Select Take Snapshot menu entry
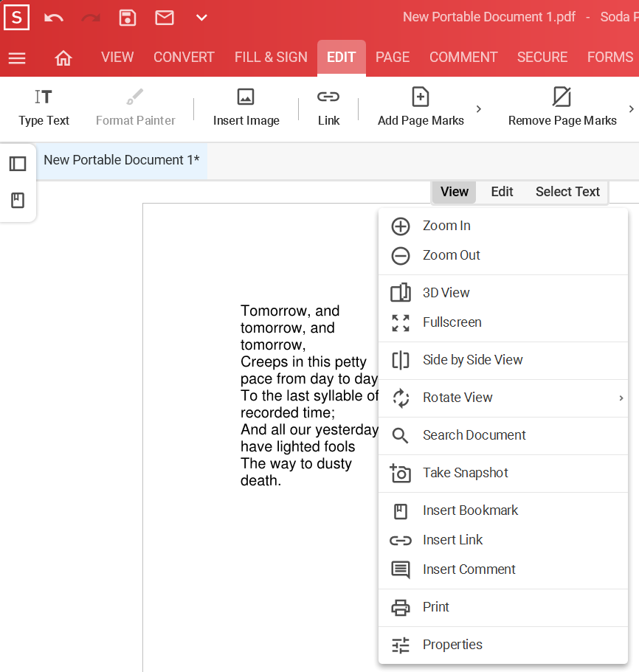This screenshot has width=639, height=672. (503, 473)
